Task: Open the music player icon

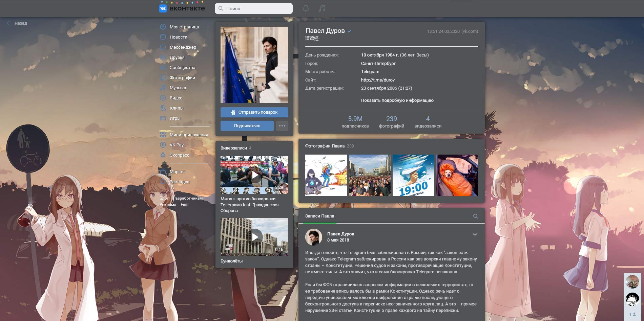Action: coord(322,8)
